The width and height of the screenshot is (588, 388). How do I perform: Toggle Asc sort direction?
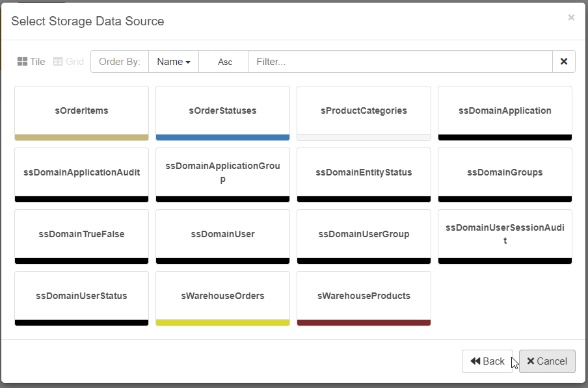224,62
